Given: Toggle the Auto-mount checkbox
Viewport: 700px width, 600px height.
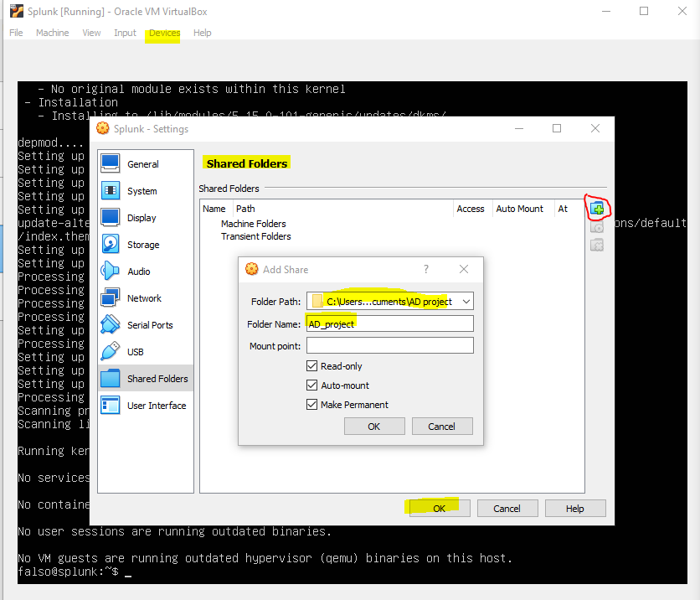Looking at the screenshot, I should [311, 385].
